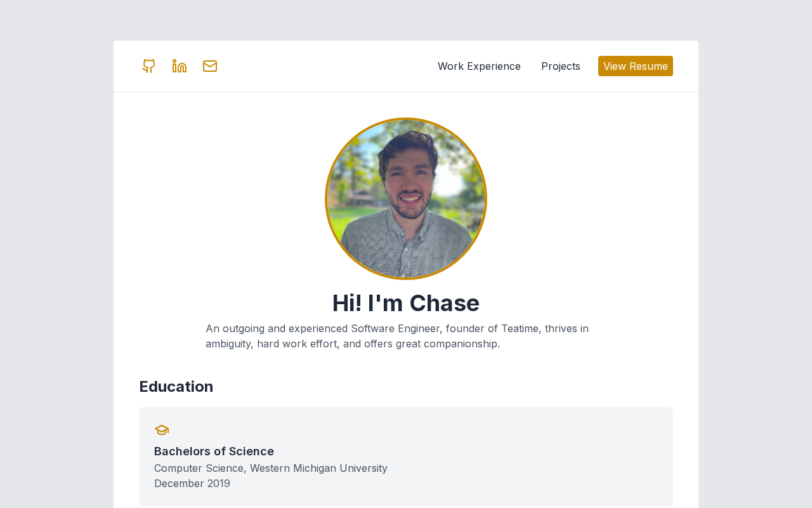Click "Western Michigan University" text
812x508 pixels.
(x=318, y=468)
